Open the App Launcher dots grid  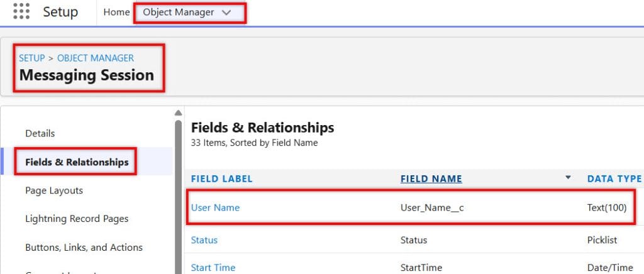[x=21, y=11]
